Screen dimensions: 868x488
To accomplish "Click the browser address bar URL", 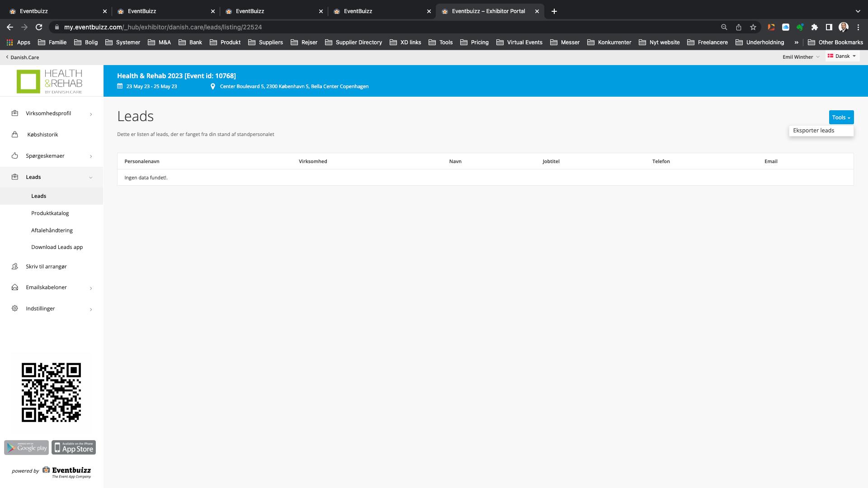I will pos(163,27).
